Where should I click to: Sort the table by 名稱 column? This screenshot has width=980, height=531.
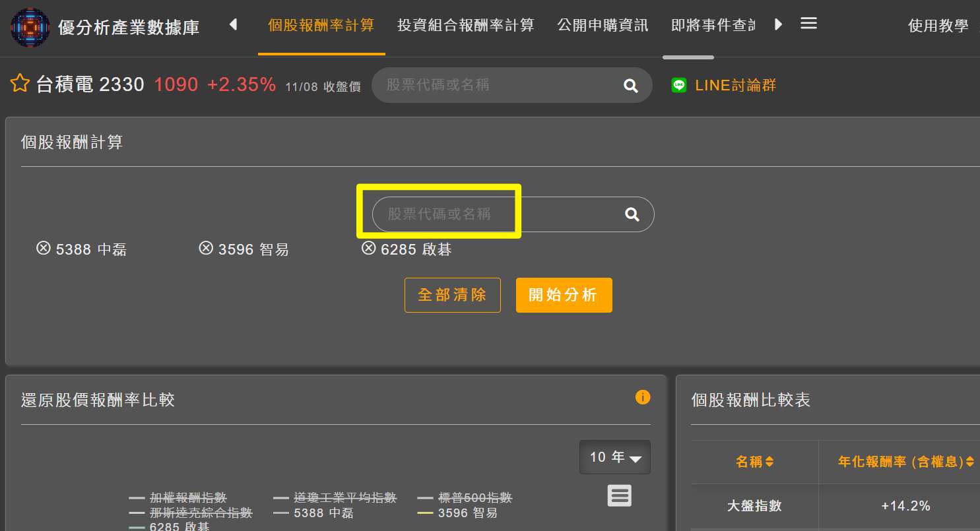tap(755, 462)
